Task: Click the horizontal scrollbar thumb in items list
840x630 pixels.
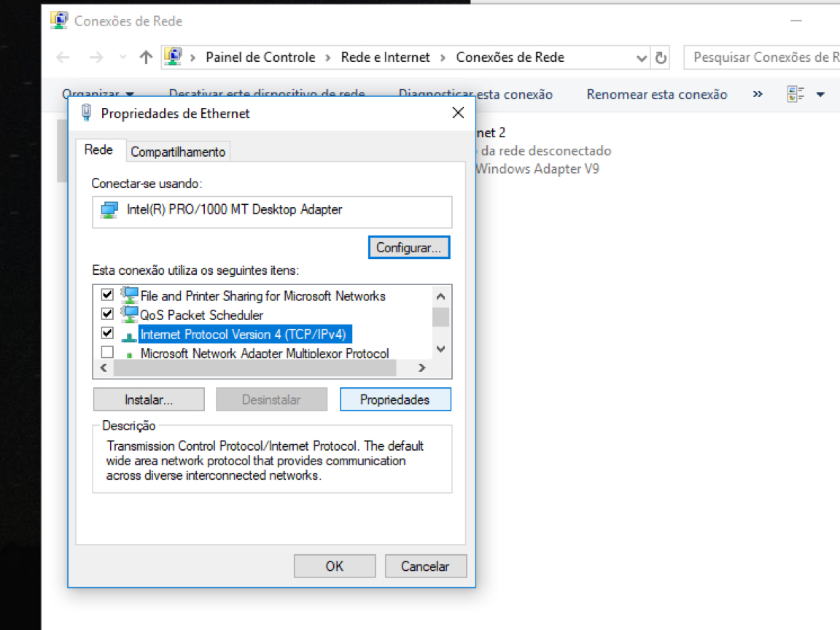Action: (254, 368)
